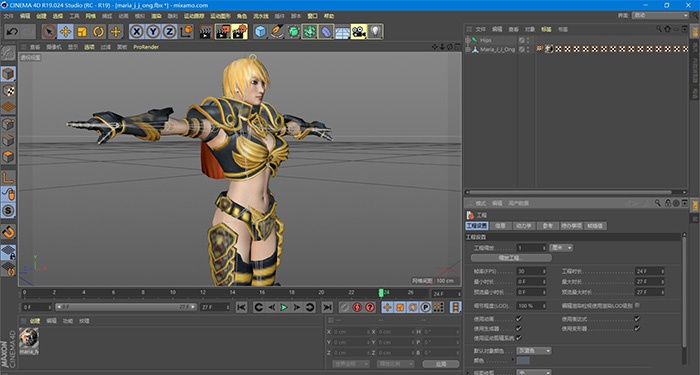Select the maria material thumbnail
Image resolution: width=700 pixels, height=375 pixels.
pyautogui.click(x=29, y=338)
